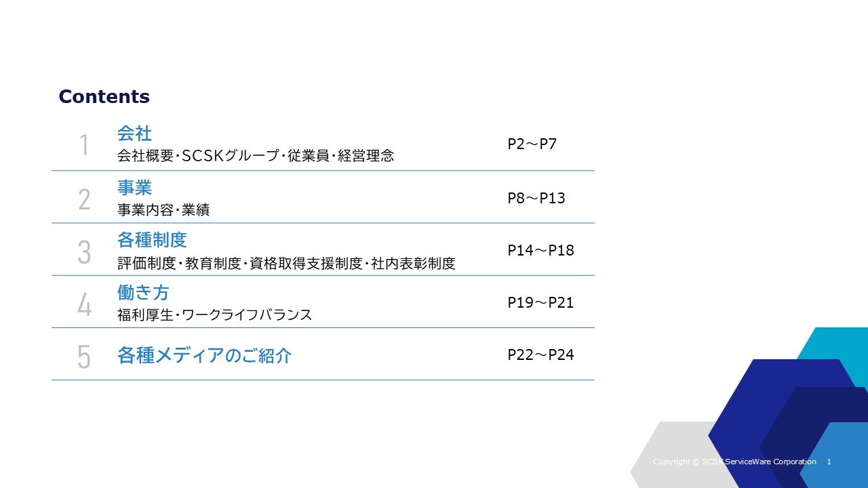Click the SCSK ServiceWare copyright notice
This screenshot has height=488, width=868.
734,462
